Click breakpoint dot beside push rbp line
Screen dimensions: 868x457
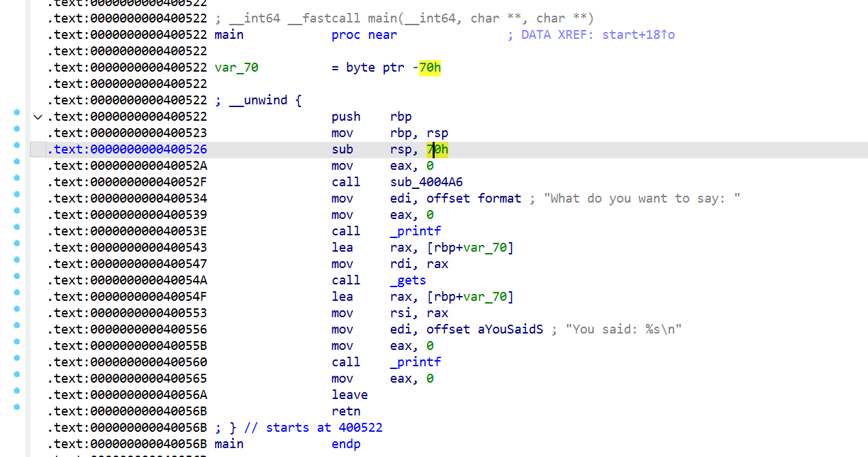(17, 112)
